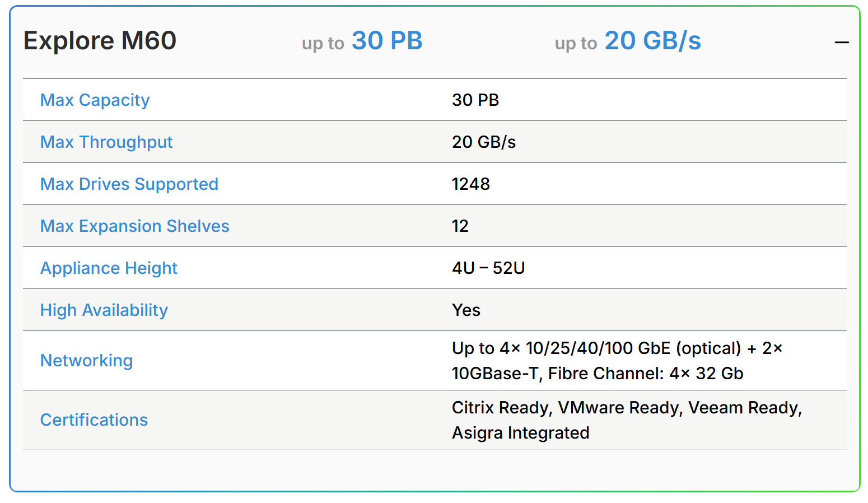Click the 20 GB/s value in Max Throughput row
This screenshot has width=868, height=503.
(x=483, y=142)
